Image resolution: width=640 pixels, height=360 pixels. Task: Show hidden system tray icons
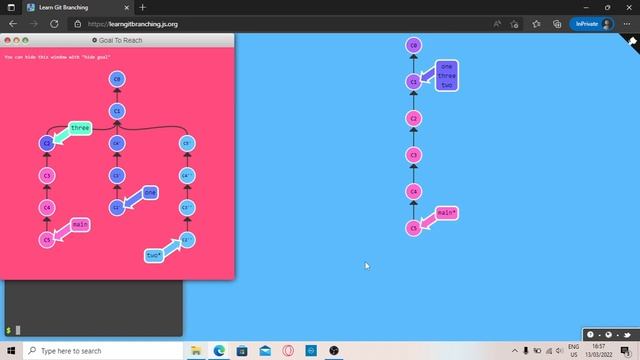(514, 351)
